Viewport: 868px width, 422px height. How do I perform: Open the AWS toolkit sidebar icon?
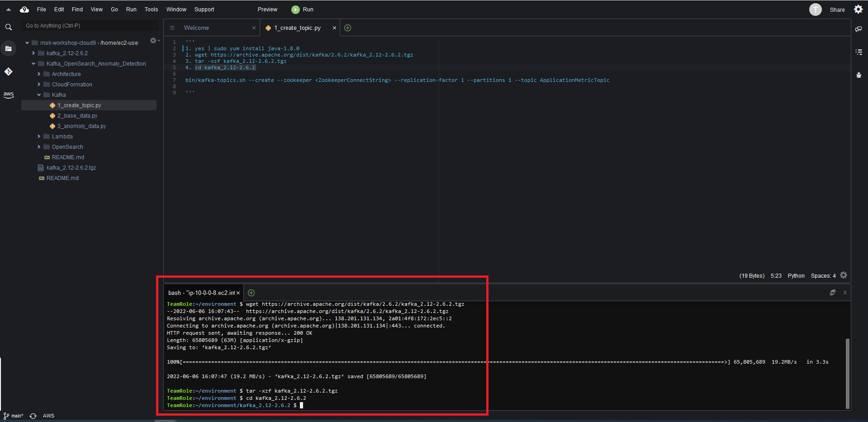pos(8,95)
